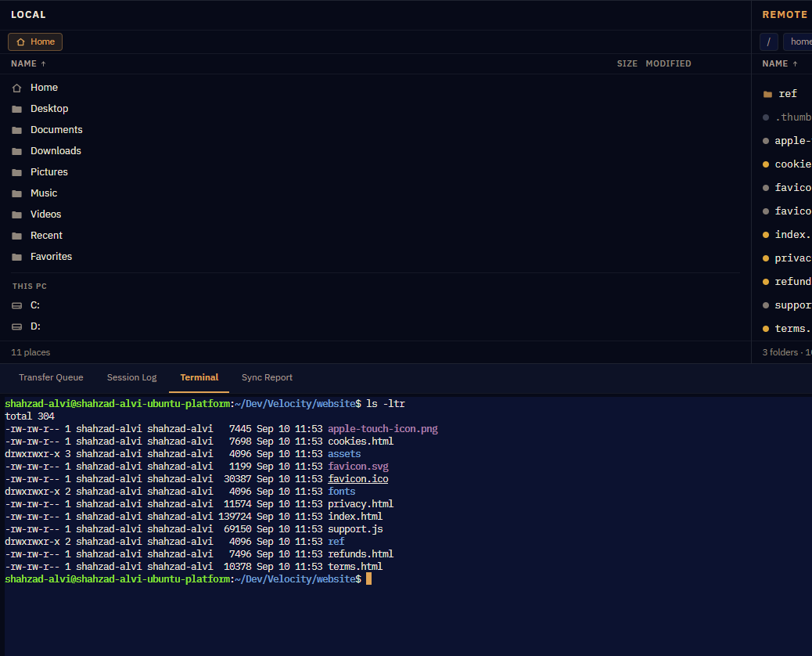Image resolution: width=812 pixels, height=656 pixels.
Task: Sort remote files by Name column
Action: 780,63
